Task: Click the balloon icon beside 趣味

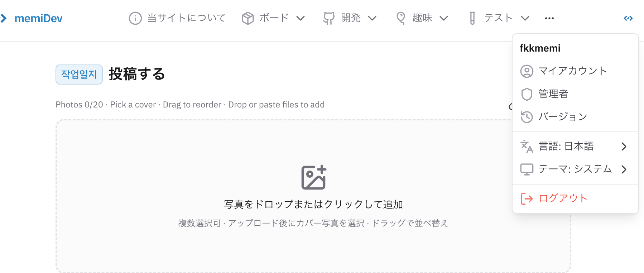Action: (x=401, y=18)
